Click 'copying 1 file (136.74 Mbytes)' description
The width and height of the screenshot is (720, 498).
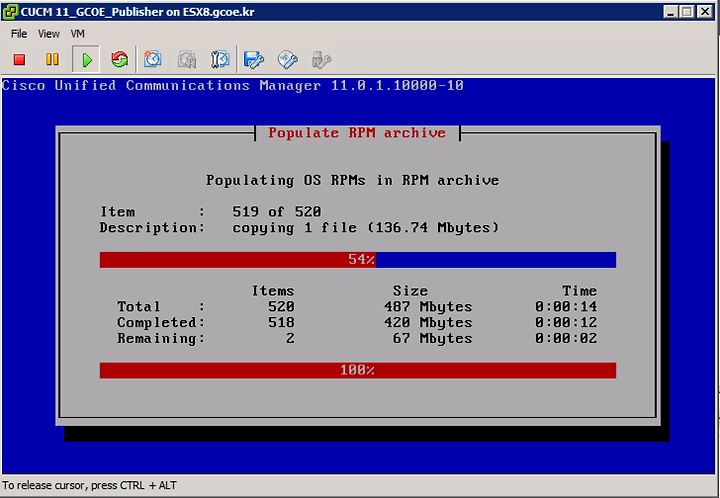click(x=366, y=228)
